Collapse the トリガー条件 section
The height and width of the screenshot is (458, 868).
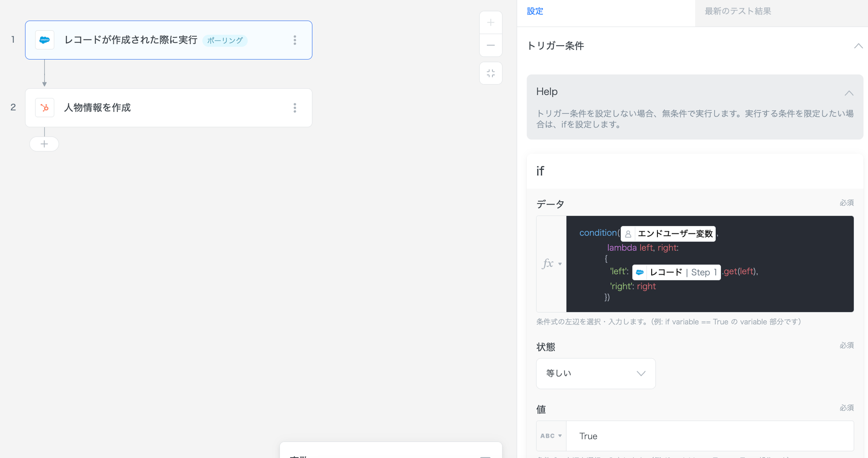(x=858, y=46)
